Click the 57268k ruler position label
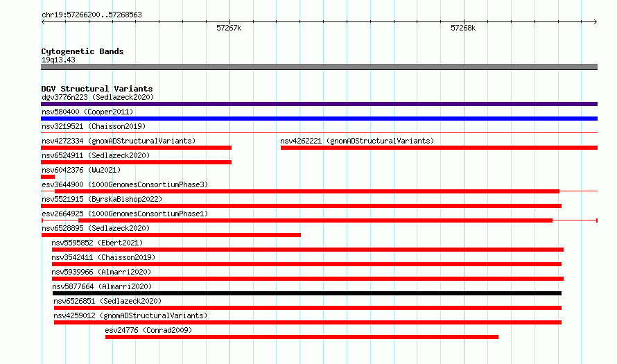The height and width of the screenshot is (364, 617). tap(463, 28)
